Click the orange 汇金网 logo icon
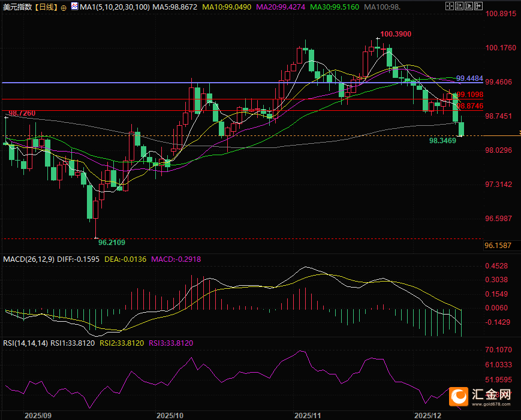The image size is (521, 420). 459,396
